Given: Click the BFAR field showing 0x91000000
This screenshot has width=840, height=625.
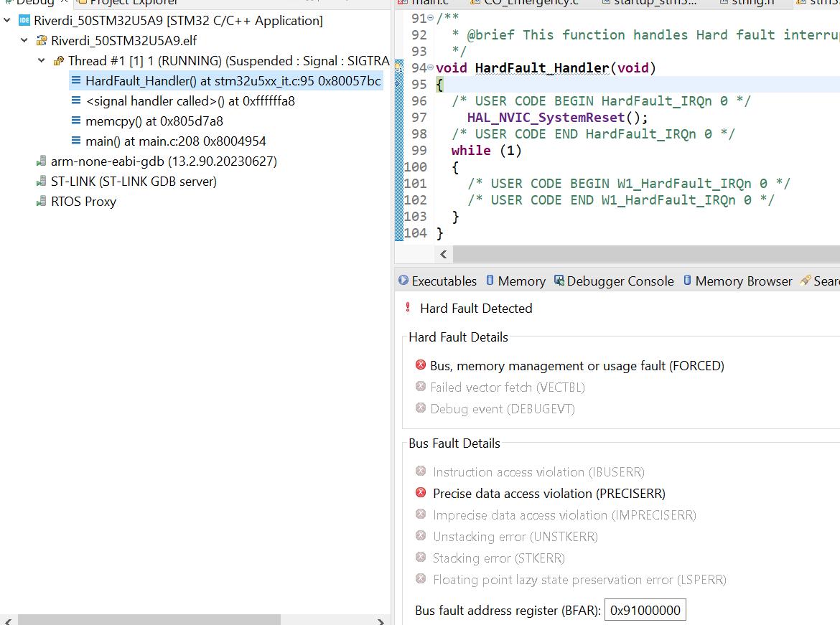Looking at the screenshot, I should click(645, 609).
